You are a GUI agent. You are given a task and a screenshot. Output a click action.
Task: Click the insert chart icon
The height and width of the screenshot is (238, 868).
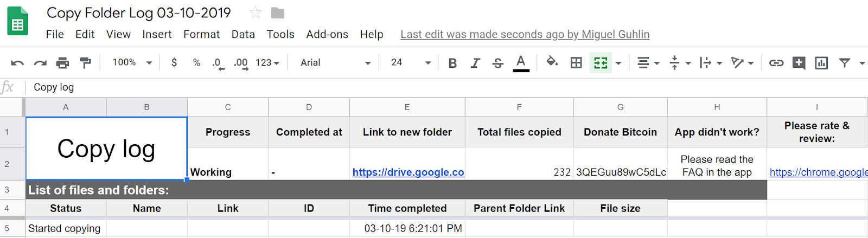click(x=821, y=63)
